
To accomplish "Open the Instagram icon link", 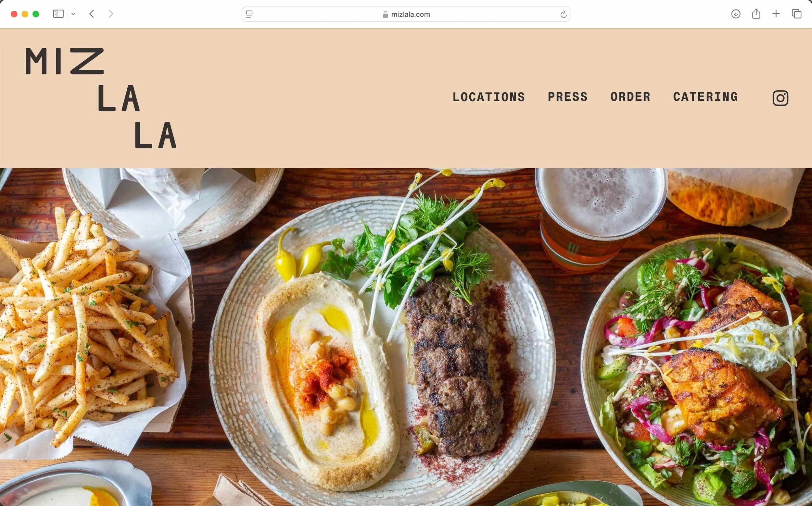I will (780, 98).
